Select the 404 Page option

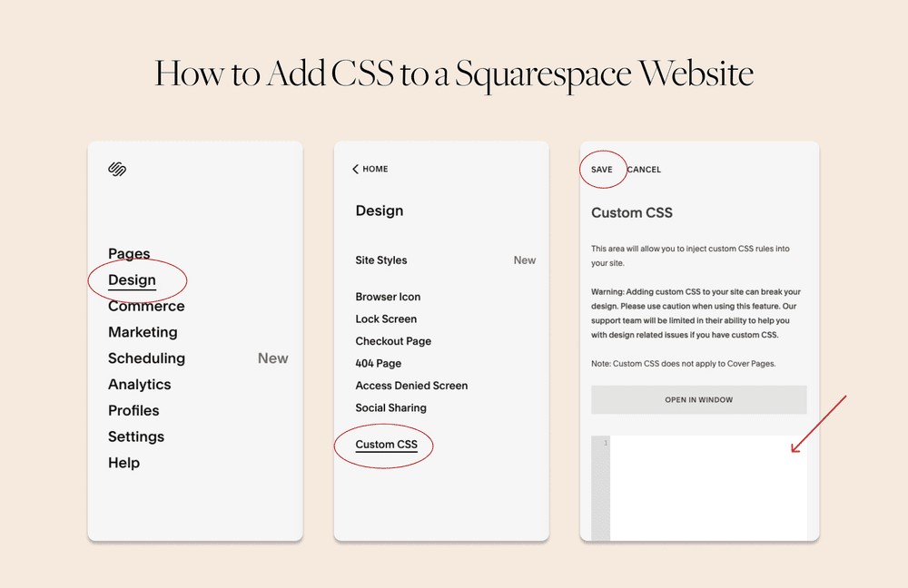(x=376, y=363)
